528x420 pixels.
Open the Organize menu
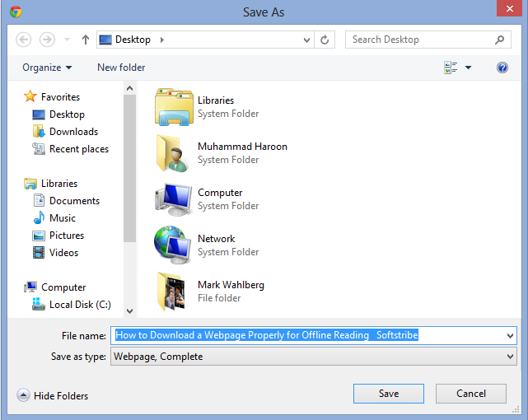click(47, 68)
